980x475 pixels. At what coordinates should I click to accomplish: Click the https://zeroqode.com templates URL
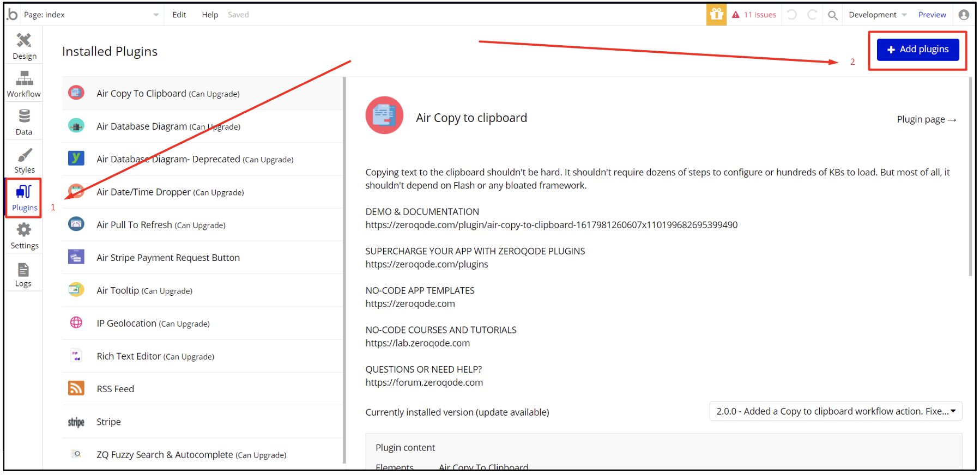410,303
